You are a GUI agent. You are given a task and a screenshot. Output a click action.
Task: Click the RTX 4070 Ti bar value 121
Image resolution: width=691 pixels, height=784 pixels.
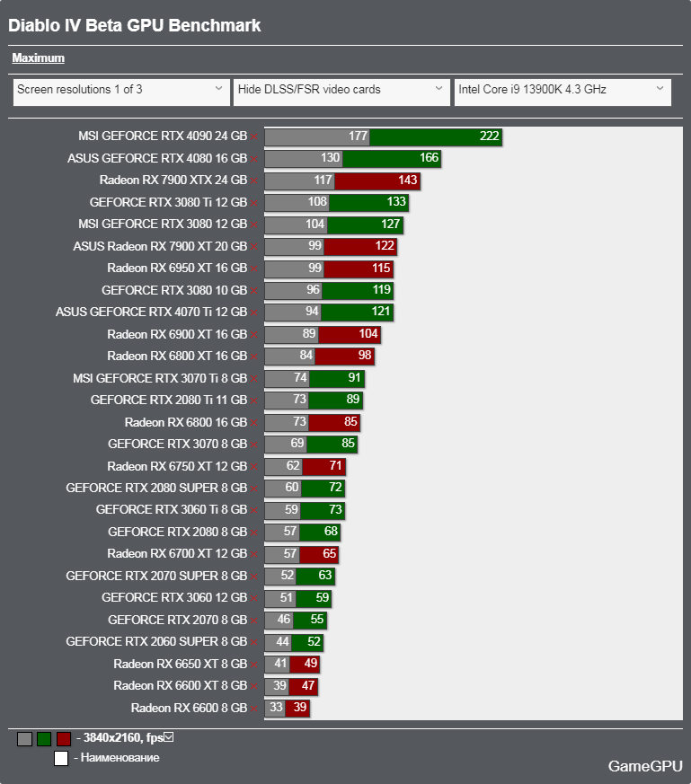381,312
